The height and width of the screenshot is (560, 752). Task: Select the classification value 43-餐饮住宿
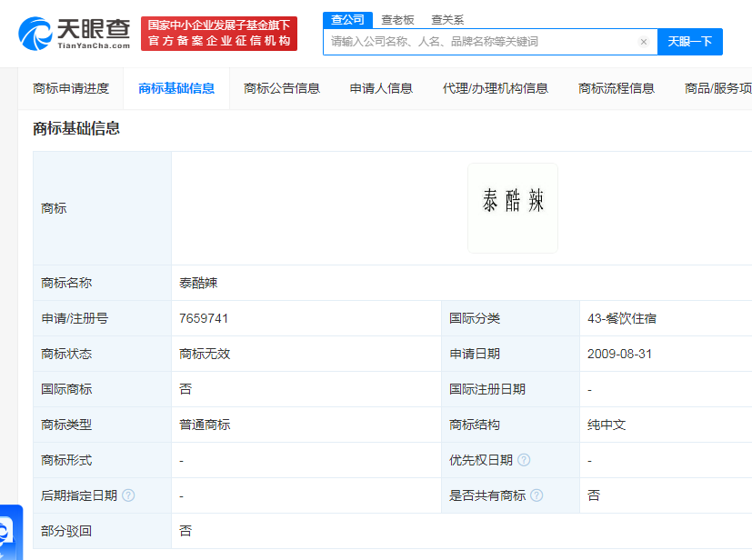tap(622, 318)
